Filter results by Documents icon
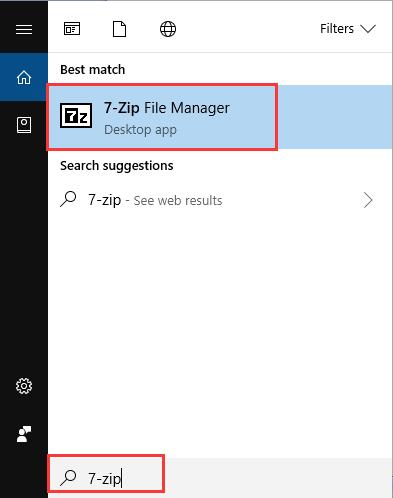Viewport: 393px width, 498px height. tap(119, 29)
